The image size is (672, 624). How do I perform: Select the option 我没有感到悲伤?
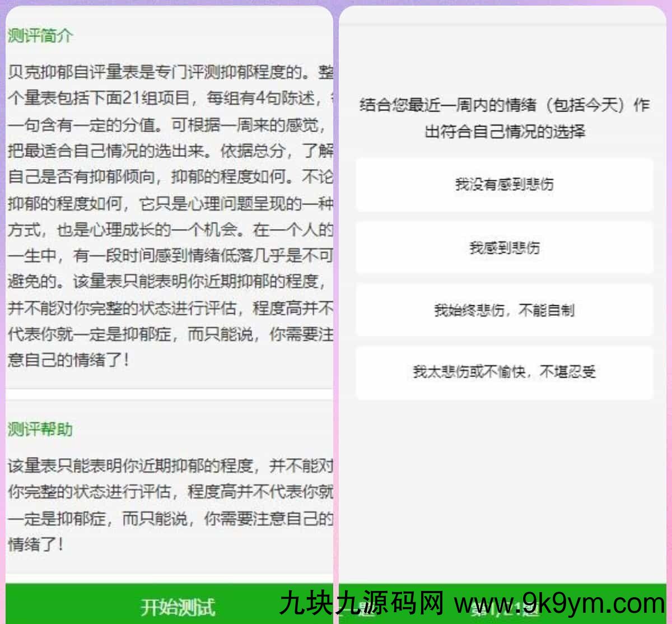tap(504, 184)
